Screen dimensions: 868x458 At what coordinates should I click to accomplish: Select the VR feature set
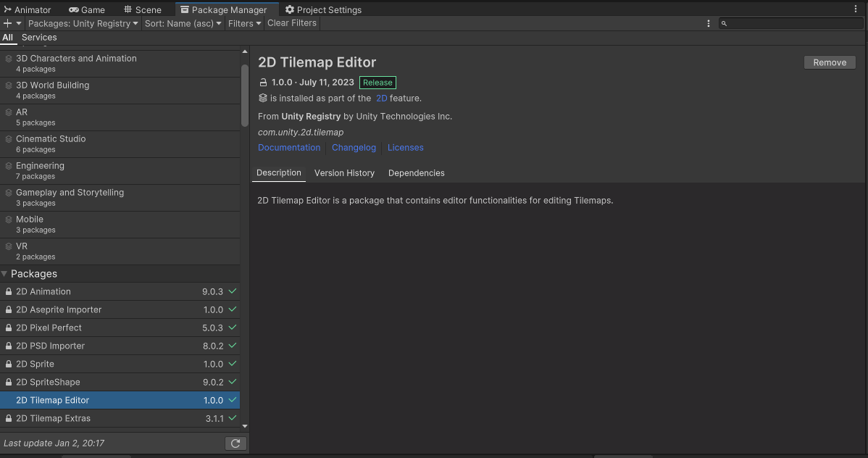[120, 251]
